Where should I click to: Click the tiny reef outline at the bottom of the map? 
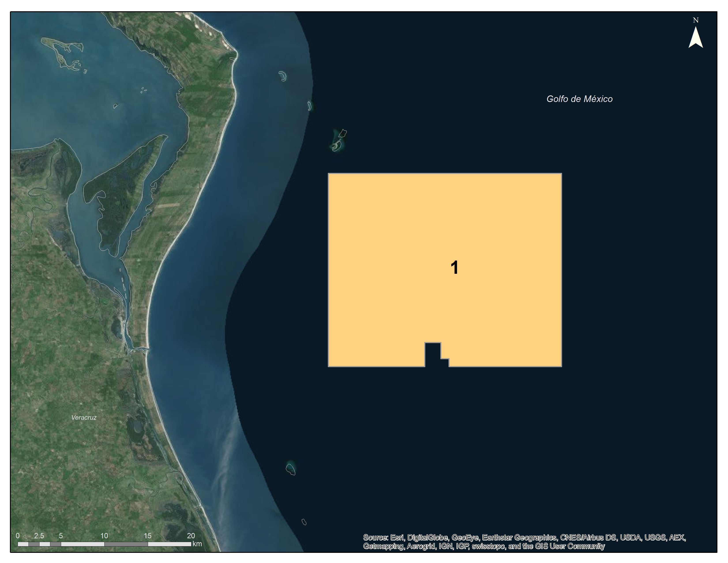click(304, 522)
